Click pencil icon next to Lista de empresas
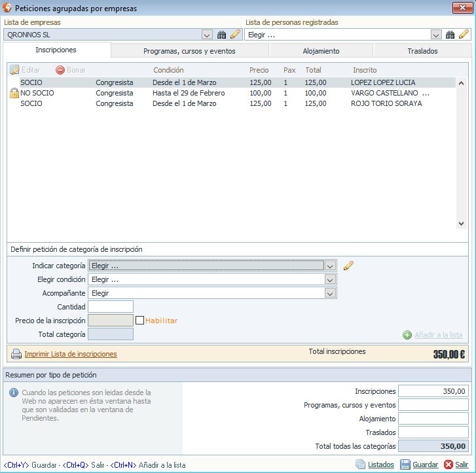The width and height of the screenshot is (476, 473). (x=235, y=35)
